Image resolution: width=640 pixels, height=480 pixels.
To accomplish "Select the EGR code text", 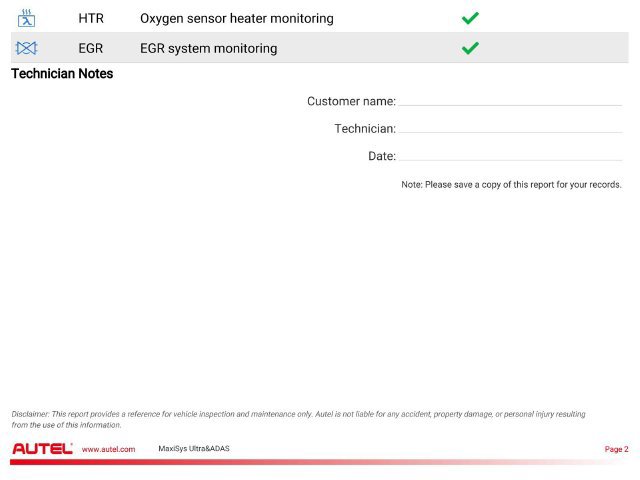I will (x=91, y=48).
